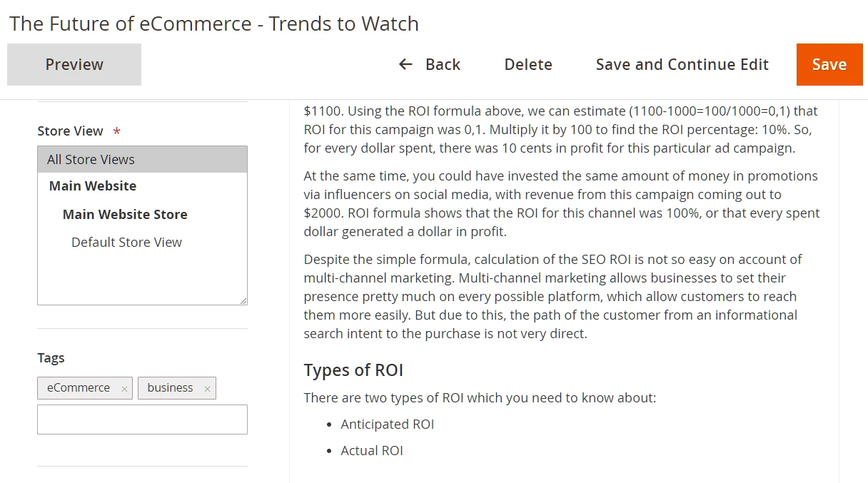Click the Store View list resize handle
Image resolution: width=868 pixels, height=483 pixels.
pos(243,301)
